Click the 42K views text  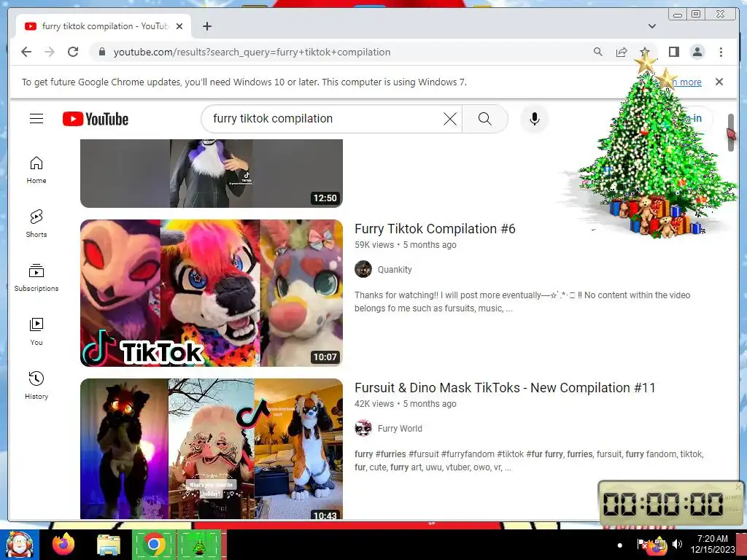pos(374,404)
